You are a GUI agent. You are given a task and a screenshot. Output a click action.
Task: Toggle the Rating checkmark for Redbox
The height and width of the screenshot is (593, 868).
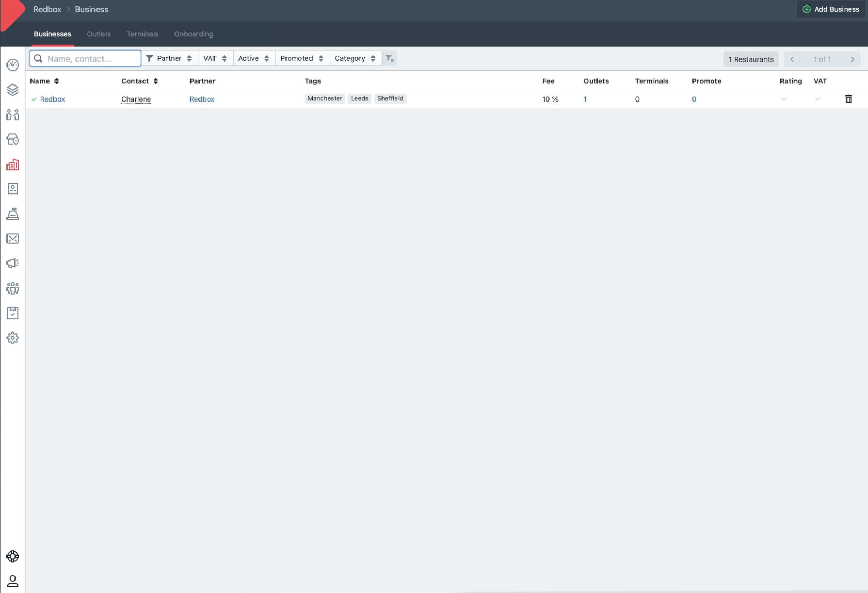784,99
